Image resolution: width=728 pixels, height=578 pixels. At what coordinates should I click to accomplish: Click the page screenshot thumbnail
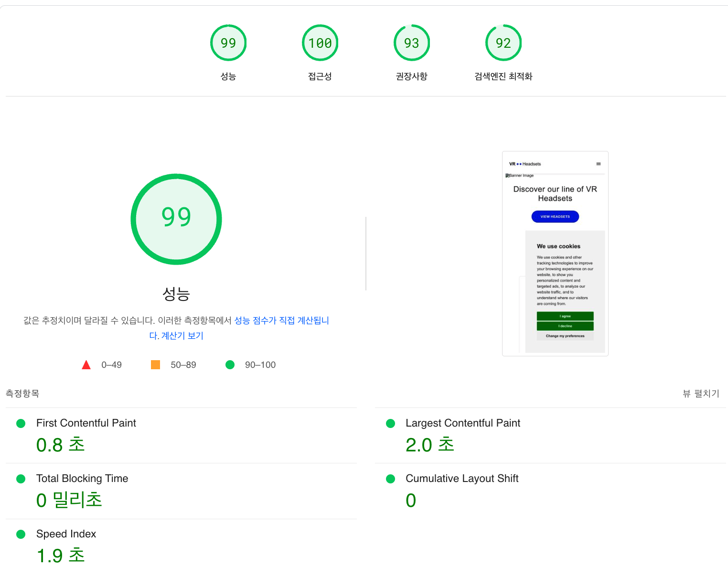coord(555,254)
